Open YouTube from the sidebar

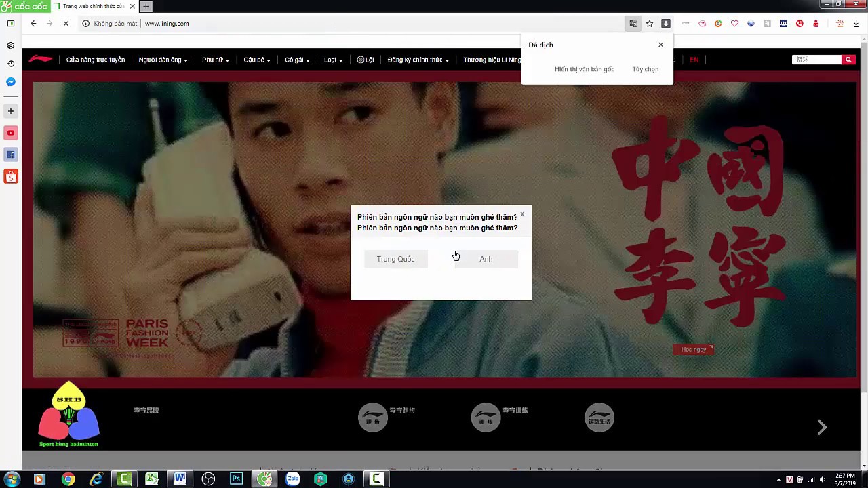click(11, 133)
